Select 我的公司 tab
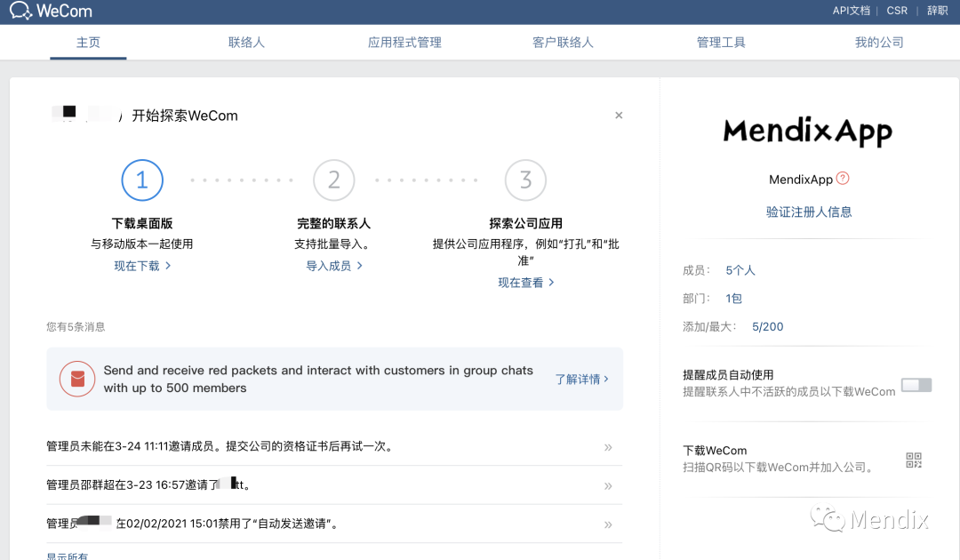 tap(879, 43)
